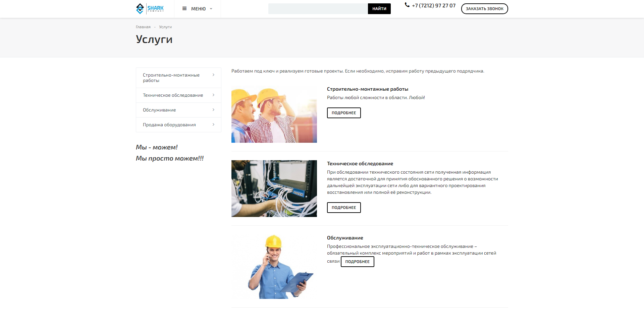Click the hamburger menu icon
This screenshot has height=309, width=644.
(x=184, y=8)
